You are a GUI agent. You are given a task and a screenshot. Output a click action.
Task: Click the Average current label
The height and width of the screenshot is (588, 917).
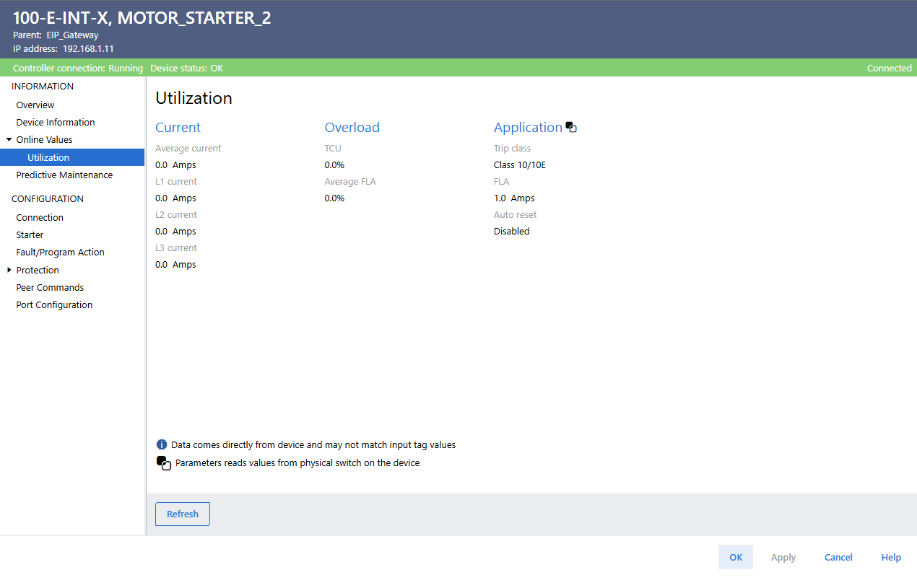(x=188, y=148)
